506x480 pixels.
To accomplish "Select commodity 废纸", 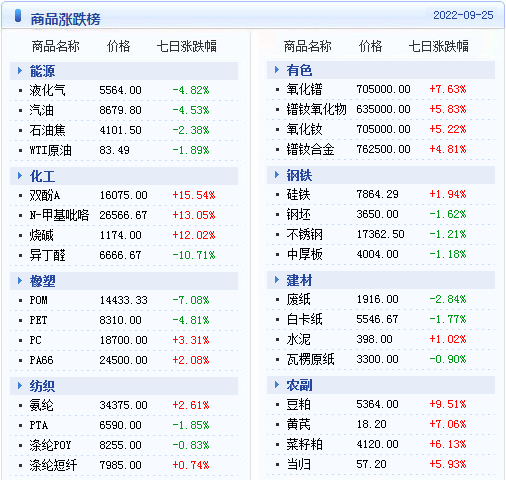I will pos(298,299).
